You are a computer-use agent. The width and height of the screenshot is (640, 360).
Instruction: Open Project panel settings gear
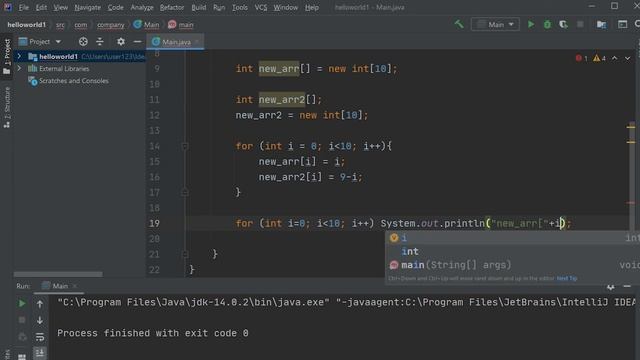click(x=121, y=42)
